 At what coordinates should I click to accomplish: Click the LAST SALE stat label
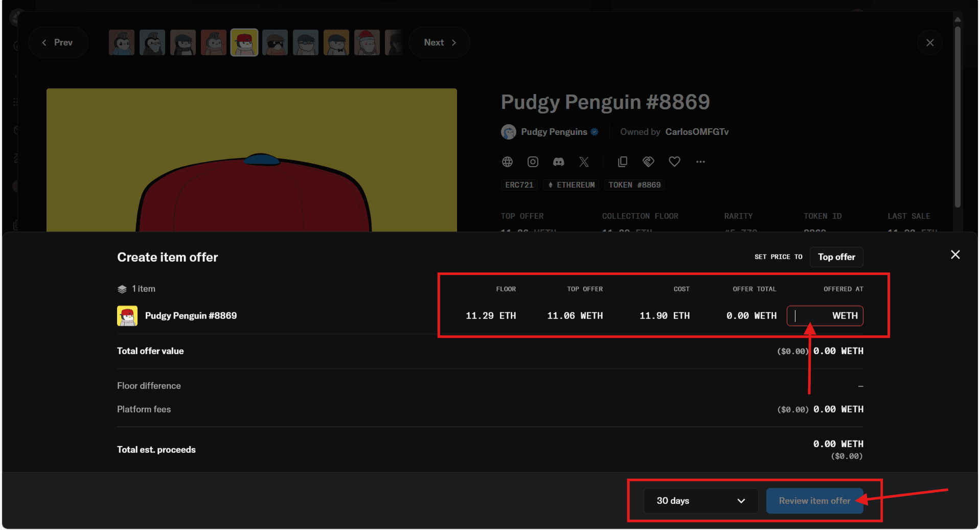[909, 216]
